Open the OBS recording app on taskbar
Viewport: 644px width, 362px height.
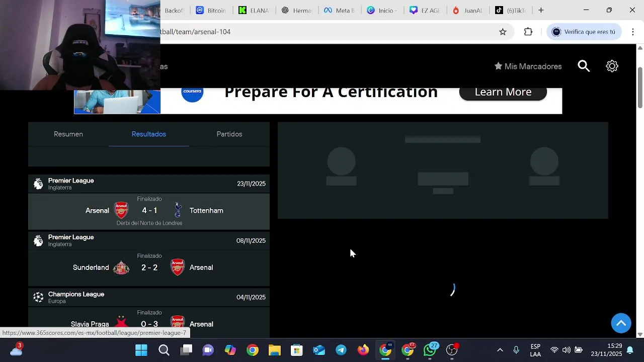pyautogui.click(x=452, y=350)
